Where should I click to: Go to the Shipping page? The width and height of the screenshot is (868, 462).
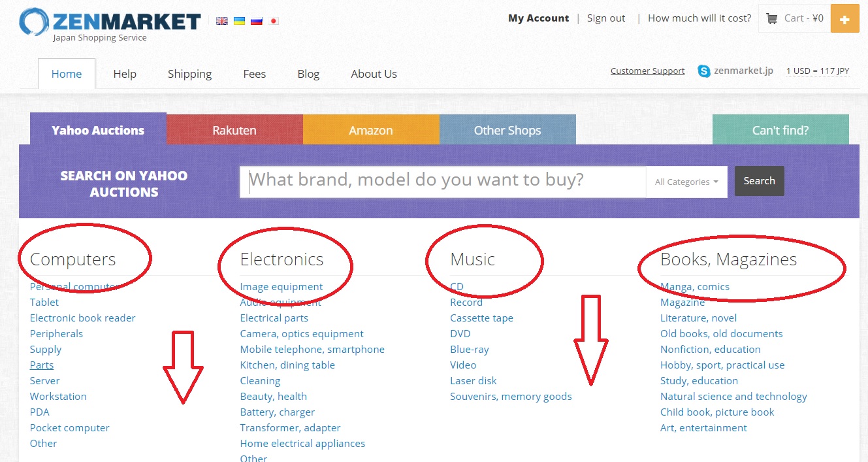coord(189,74)
